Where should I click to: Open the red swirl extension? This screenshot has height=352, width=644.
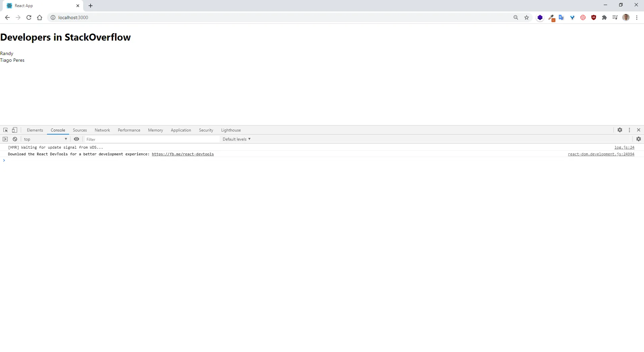click(583, 17)
